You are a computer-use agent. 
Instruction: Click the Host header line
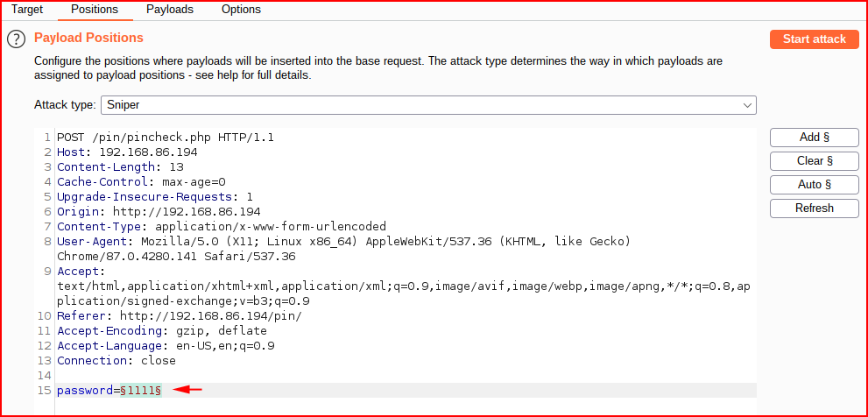point(127,152)
